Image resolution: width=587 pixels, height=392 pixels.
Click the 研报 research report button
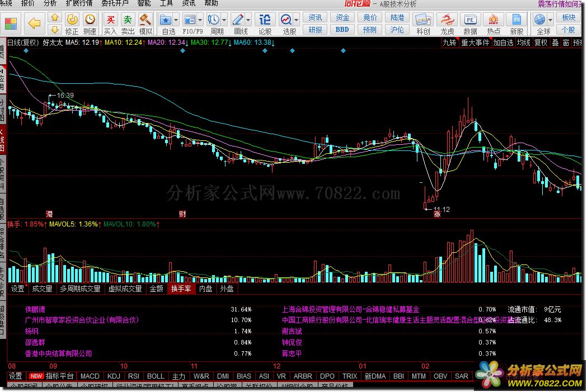[x=315, y=30]
